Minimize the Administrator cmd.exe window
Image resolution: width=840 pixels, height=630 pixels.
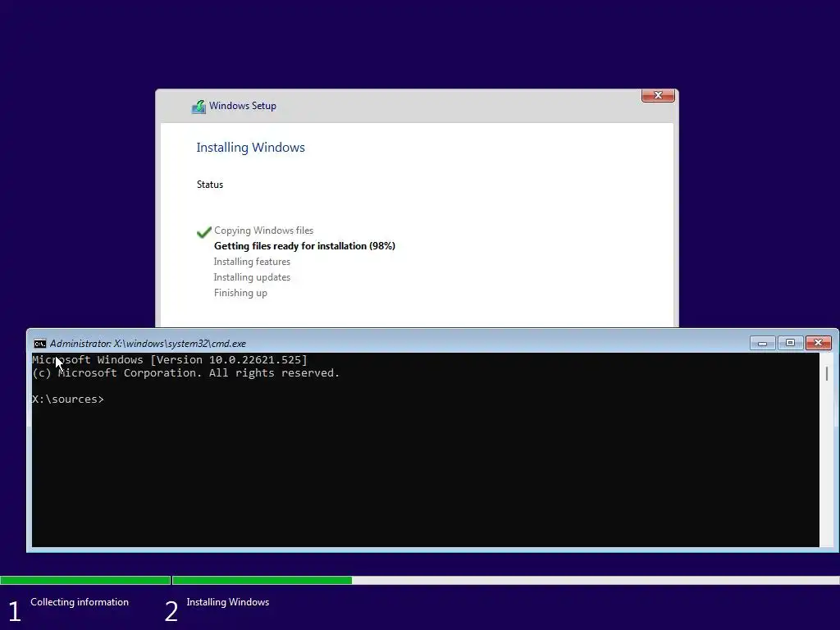pyautogui.click(x=762, y=343)
